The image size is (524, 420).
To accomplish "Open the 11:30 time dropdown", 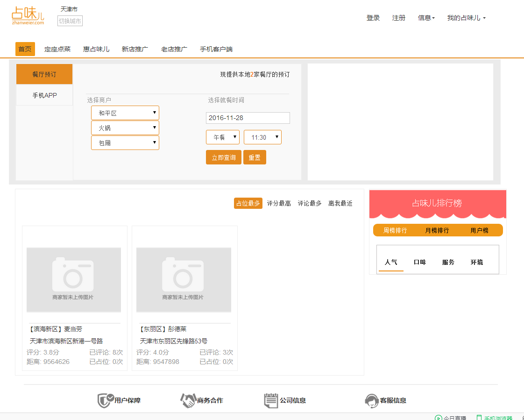I will coord(262,137).
